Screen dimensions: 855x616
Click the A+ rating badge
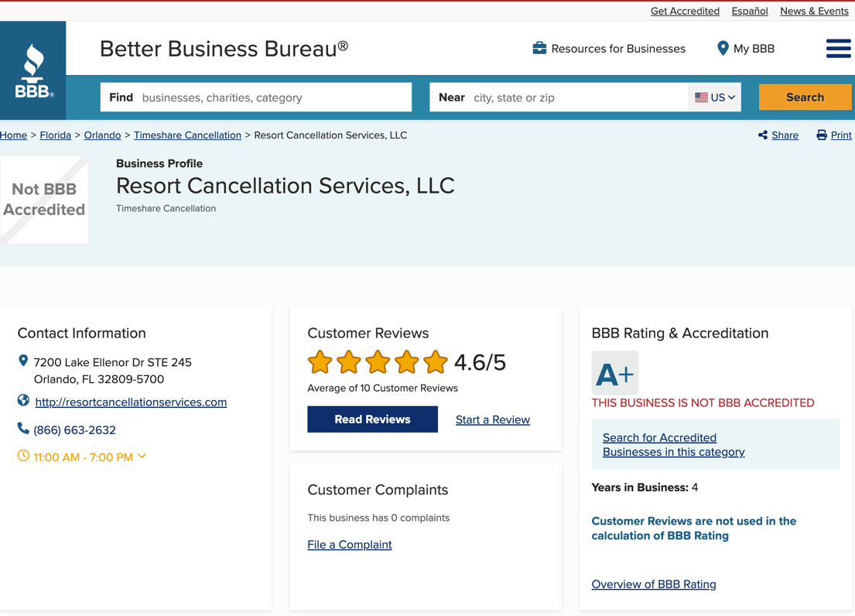click(x=615, y=373)
